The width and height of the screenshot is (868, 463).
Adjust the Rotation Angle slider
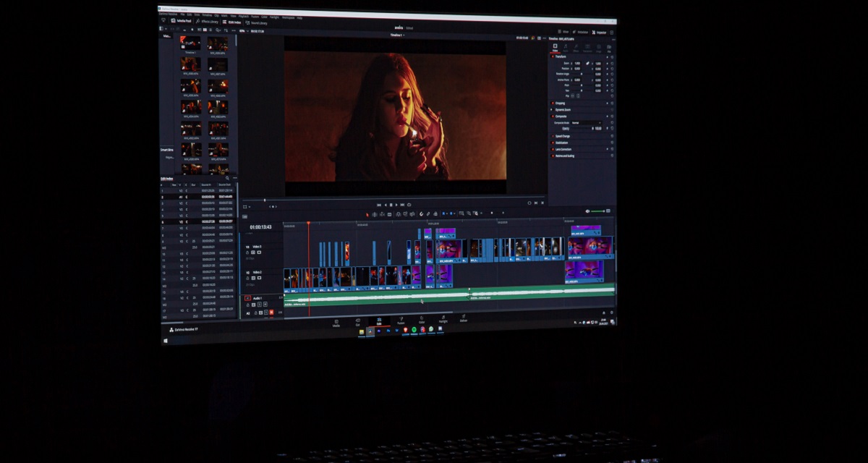(581, 74)
